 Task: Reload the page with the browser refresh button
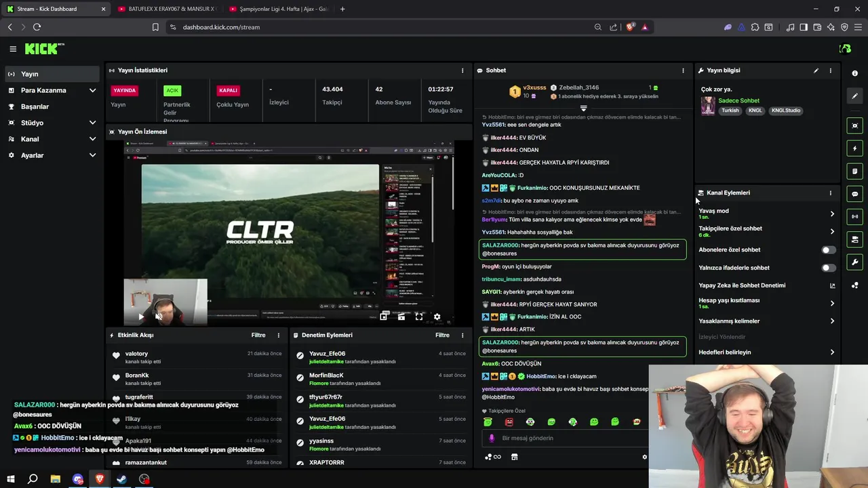coord(37,27)
